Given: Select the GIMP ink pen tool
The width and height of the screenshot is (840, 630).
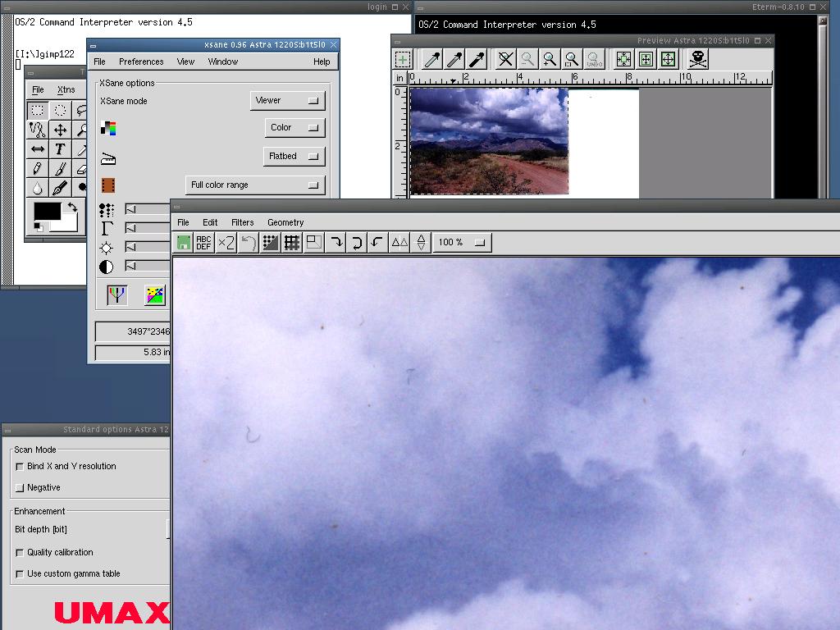Looking at the screenshot, I should click(60, 188).
